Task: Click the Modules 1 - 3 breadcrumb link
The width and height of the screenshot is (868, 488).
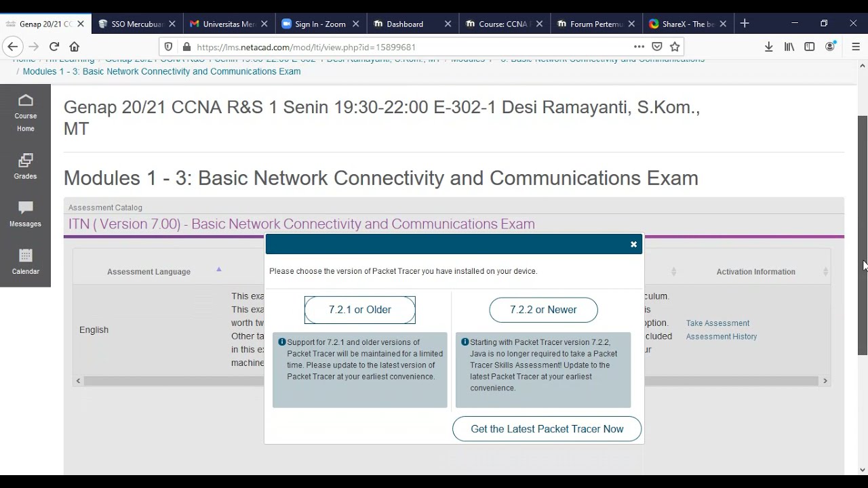Action: click(x=161, y=71)
